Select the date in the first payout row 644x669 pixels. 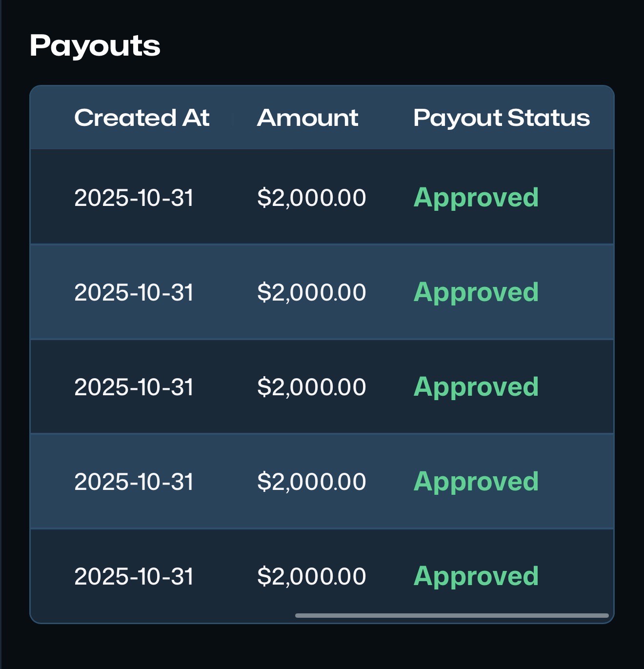tap(134, 198)
